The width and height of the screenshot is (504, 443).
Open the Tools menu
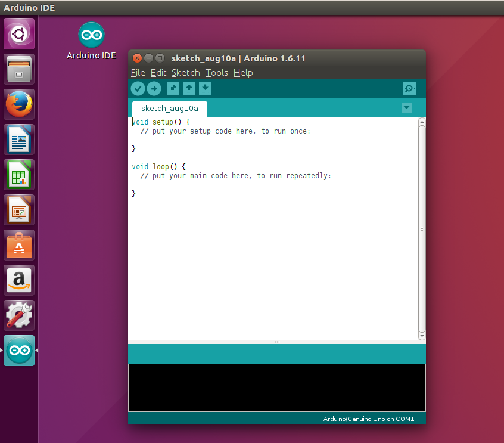coord(217,73)
